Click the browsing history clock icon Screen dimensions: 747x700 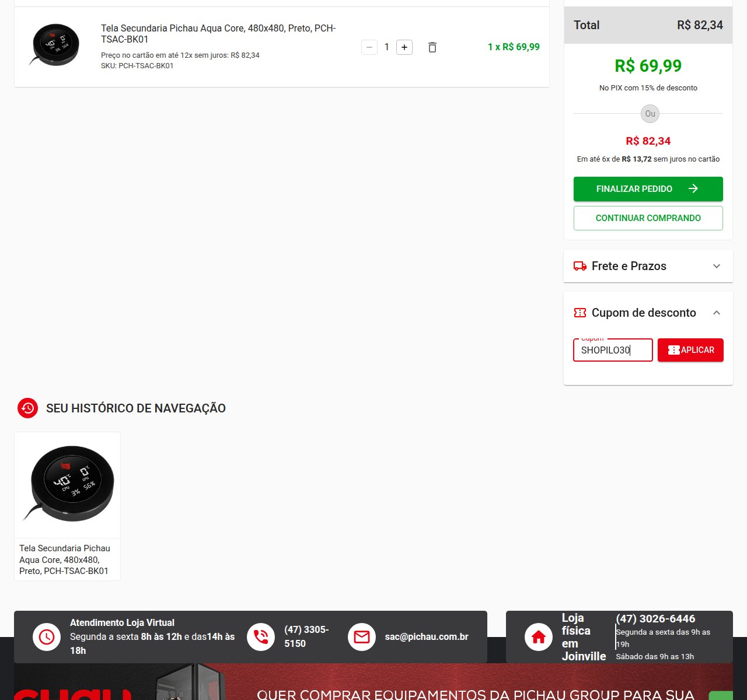point(27,408)
